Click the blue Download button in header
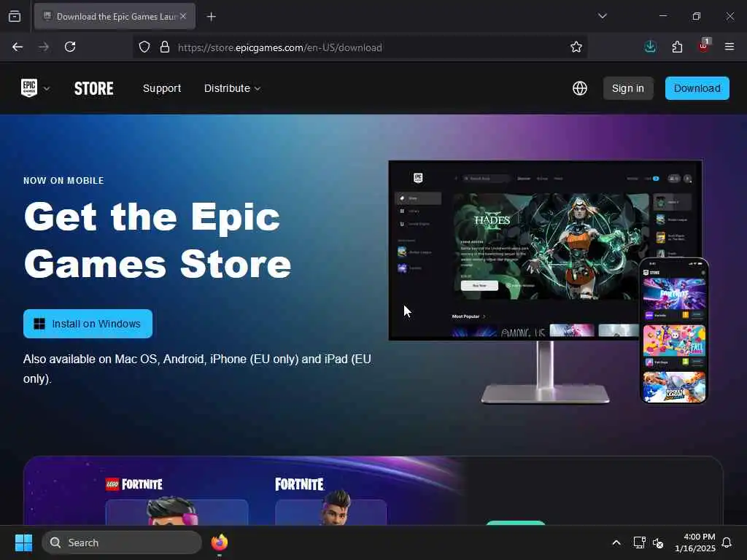 tap(697, 88)
